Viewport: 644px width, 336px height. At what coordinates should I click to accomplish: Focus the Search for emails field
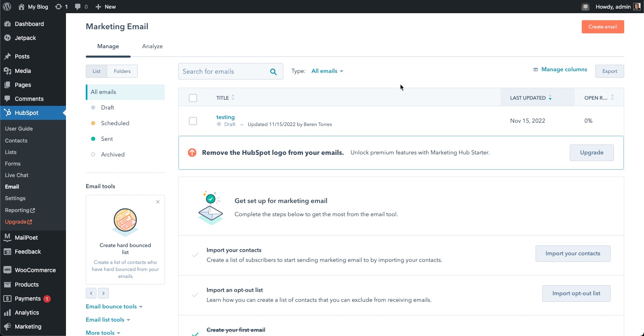223,72
